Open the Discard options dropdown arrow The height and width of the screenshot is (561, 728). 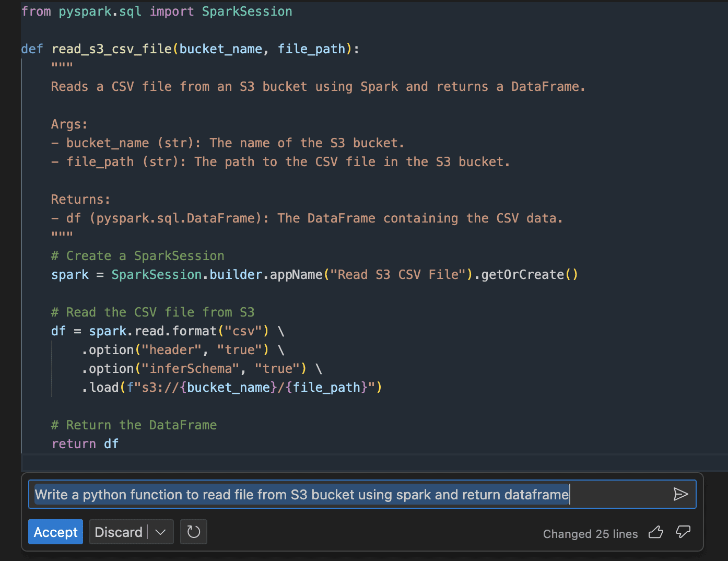pos(161,532)
